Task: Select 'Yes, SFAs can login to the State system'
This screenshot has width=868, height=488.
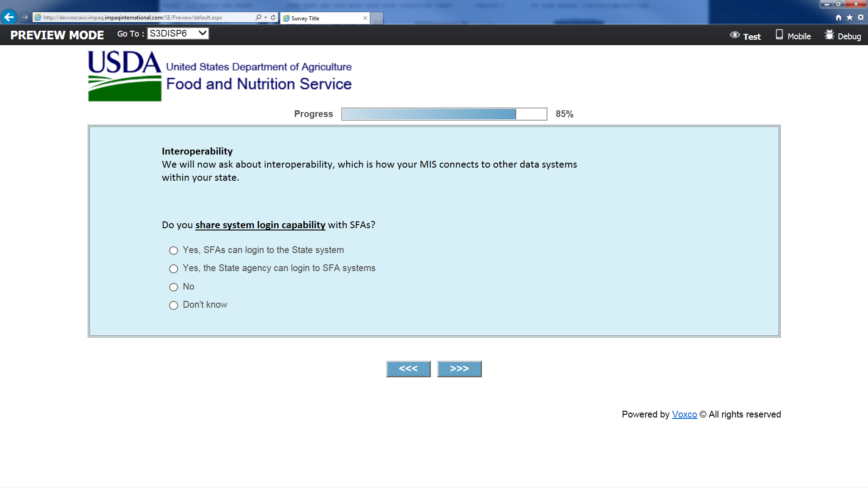Action: click(x=174, y=250)
